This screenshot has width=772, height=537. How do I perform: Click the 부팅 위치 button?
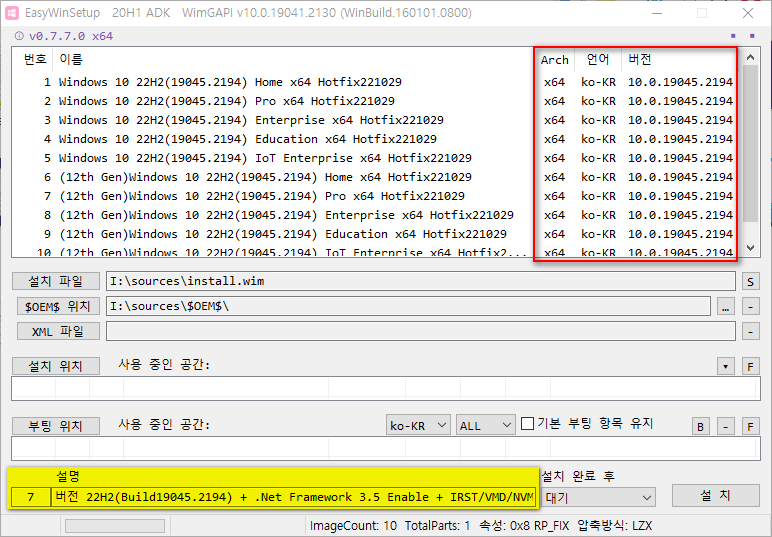(x=56, y=426)
